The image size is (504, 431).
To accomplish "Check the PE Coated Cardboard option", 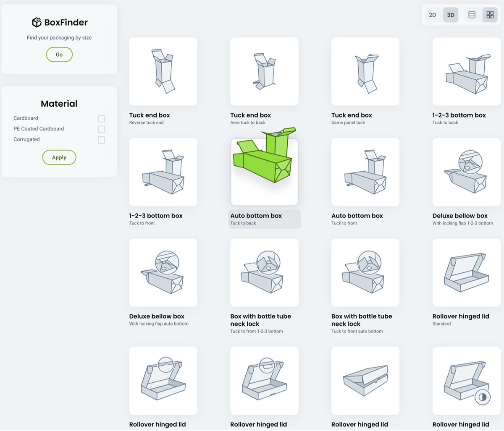I will [101, 129].
